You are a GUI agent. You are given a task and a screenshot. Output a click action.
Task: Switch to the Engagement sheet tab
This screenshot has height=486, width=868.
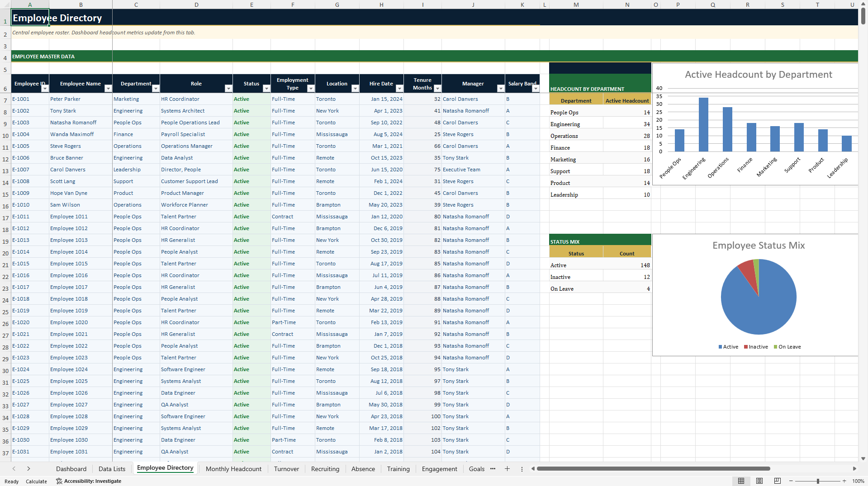[439, 469]
